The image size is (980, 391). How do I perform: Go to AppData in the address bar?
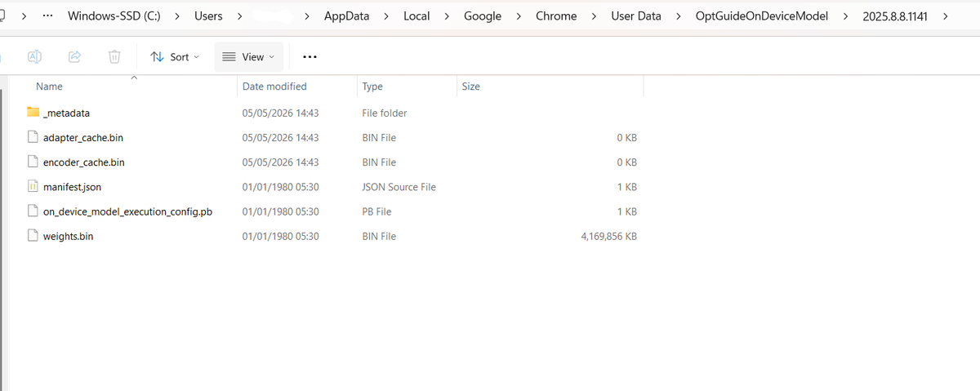[x=346, y=16]
